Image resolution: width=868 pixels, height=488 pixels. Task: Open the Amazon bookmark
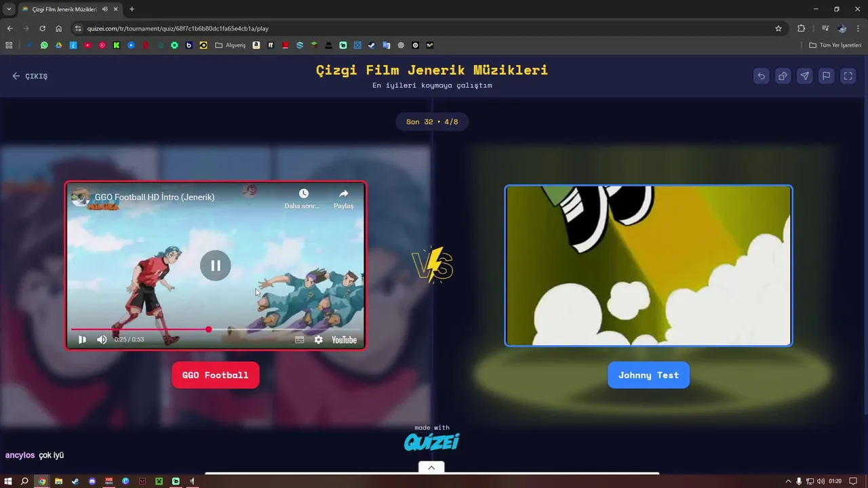click(256, 45)
